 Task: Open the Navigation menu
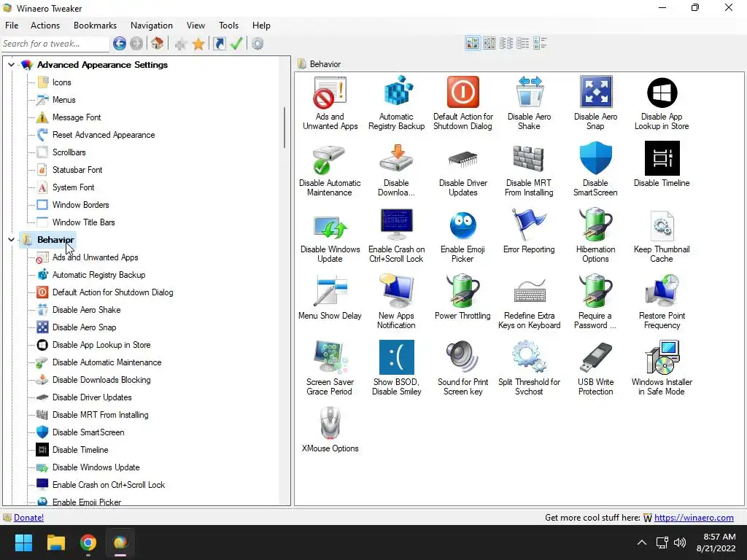152,26
